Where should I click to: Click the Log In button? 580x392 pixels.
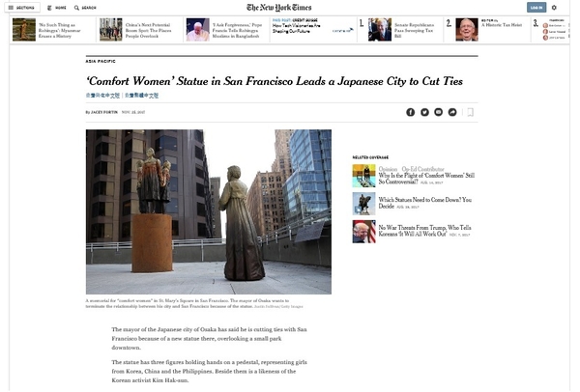[x=536, y=8]
